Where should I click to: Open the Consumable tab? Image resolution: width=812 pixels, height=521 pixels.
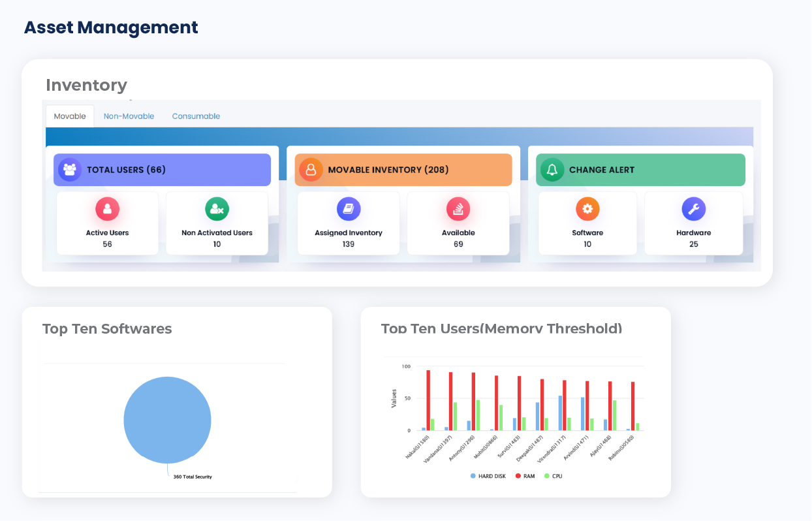[196, 116]
